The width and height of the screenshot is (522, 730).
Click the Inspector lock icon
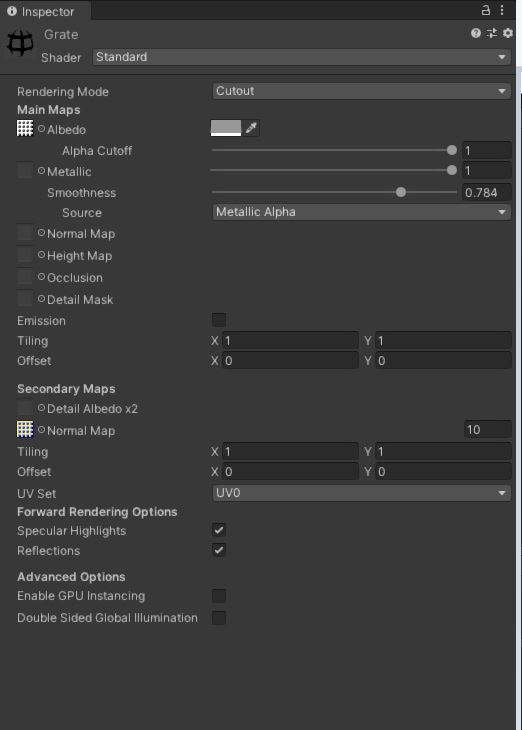tap(485, 10)
